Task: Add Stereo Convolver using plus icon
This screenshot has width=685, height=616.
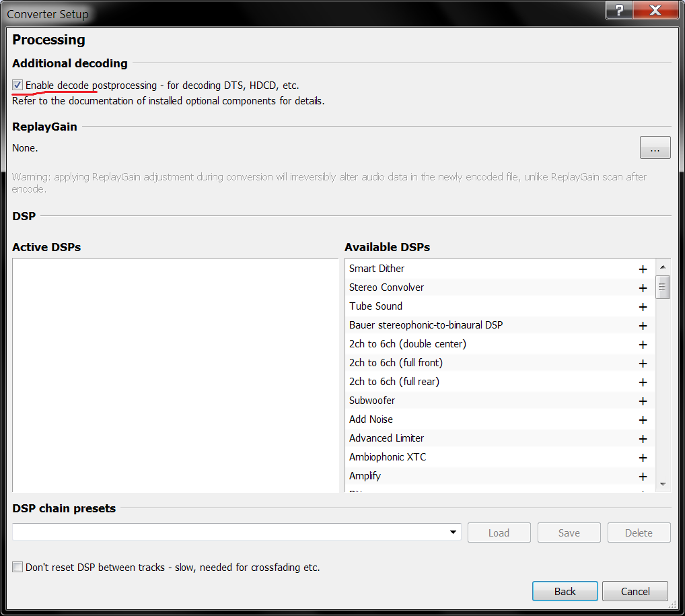Action: pos(643,288)
